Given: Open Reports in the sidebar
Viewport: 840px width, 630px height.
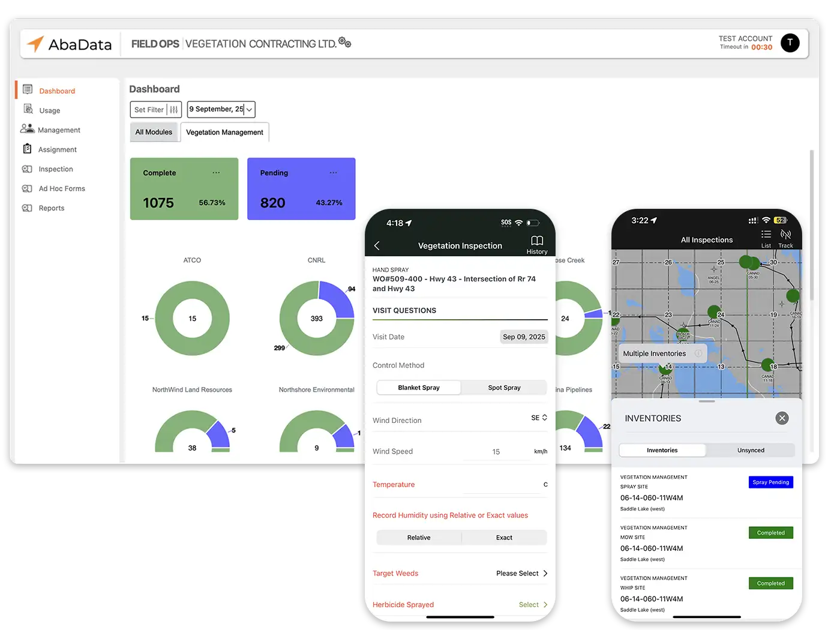Looking at the screenshot, I should click(52, 208).
